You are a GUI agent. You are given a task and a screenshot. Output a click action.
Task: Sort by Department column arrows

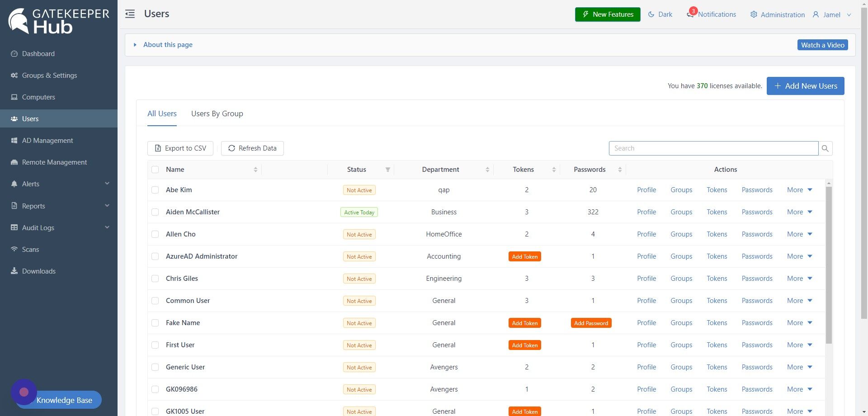[x=487, y=170]
